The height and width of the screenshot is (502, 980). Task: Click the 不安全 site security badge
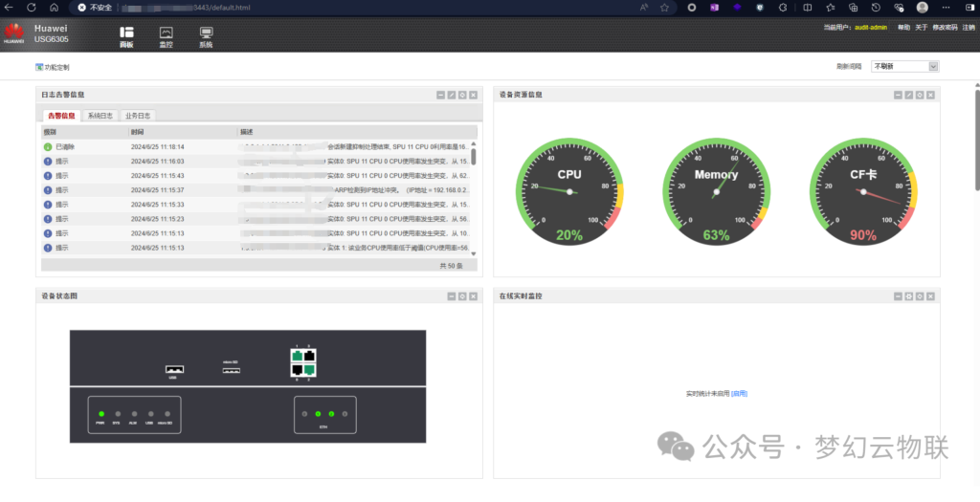pos(95,8)
